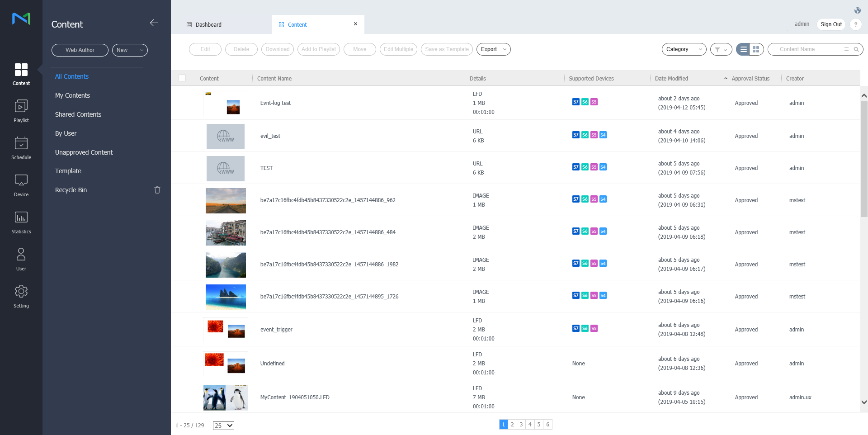868x435 pixels.
Task: Click the Sign Out button
Action: point(831,24)
